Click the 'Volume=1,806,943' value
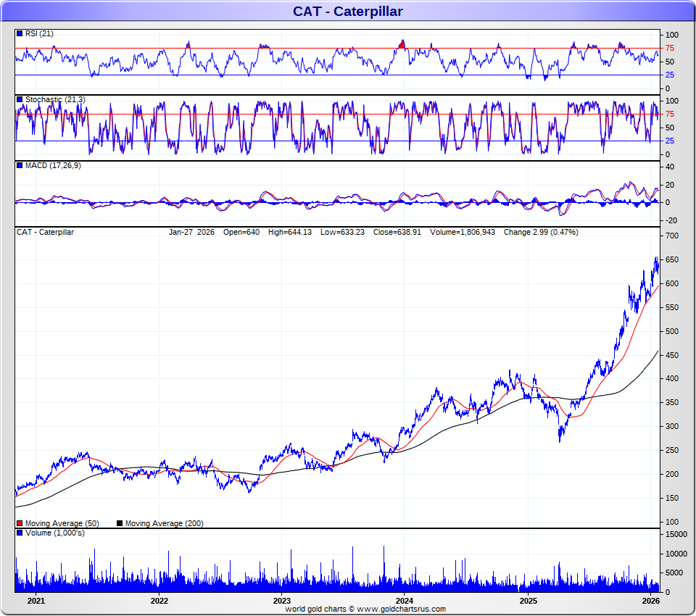This screenshot has width=696, height=616. (462, 232)
